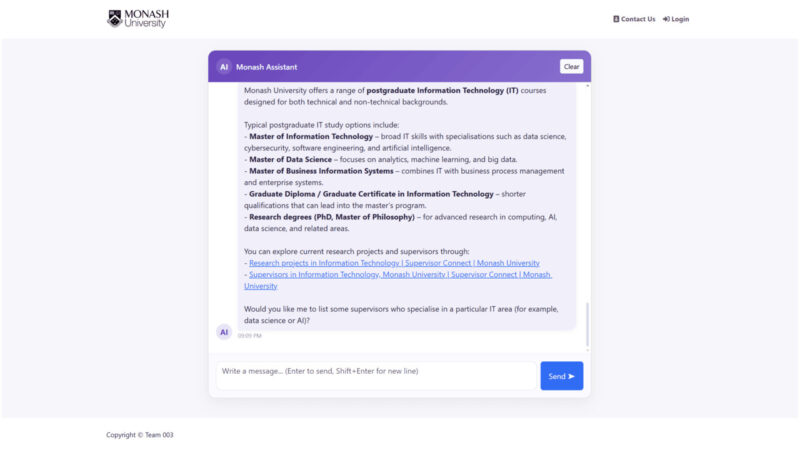Viewport: 800px width, 450px height.
Task: Open Research projects in Information Technology link
Action: tap(394, 263)
